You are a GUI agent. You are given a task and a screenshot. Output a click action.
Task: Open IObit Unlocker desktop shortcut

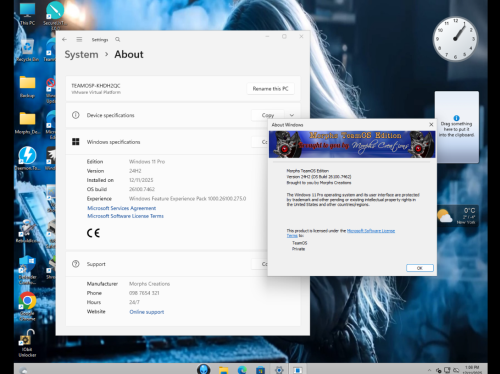tap(27, 343)
